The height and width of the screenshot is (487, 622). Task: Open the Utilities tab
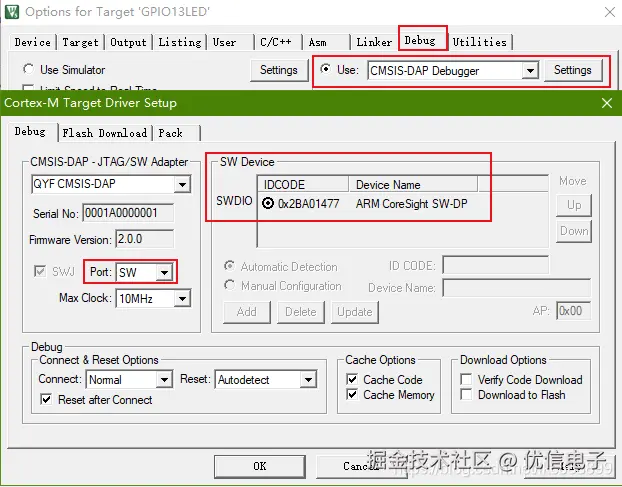[x=480, y=42]
